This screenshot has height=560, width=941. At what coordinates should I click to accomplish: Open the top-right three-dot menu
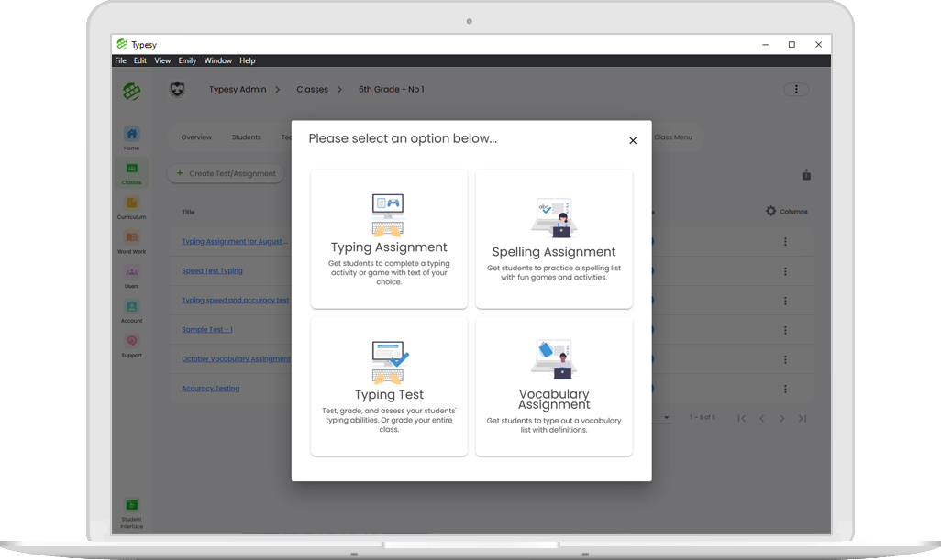[796, 89]
